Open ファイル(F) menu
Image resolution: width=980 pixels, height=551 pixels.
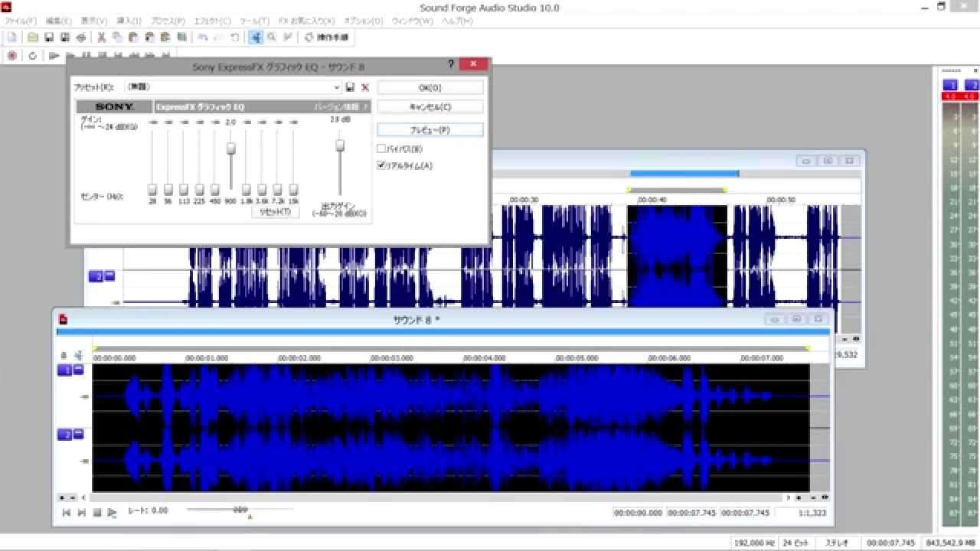(x=21, y=21)
